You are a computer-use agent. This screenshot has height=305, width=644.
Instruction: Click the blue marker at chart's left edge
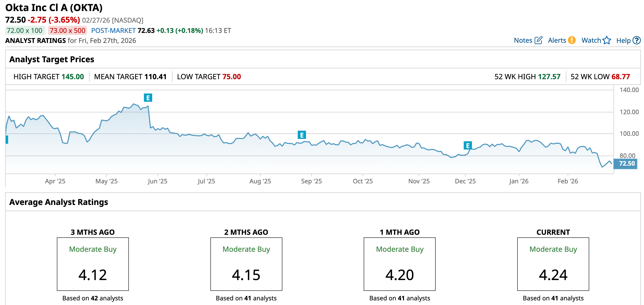(x=7, y=139)
